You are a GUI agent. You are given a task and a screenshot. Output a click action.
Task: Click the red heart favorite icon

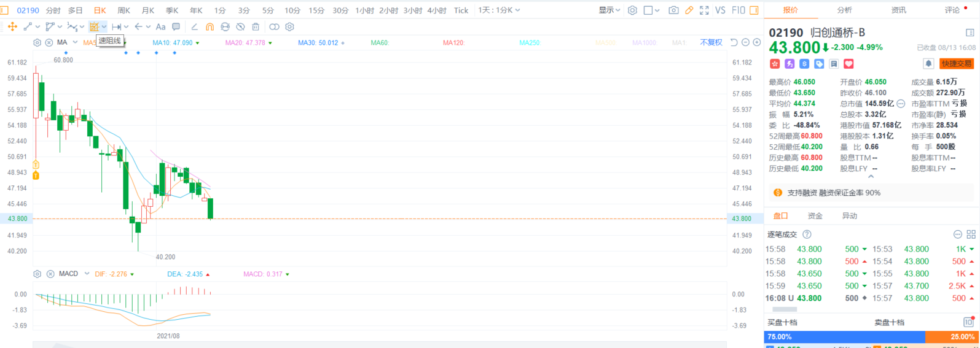[849, 64]
